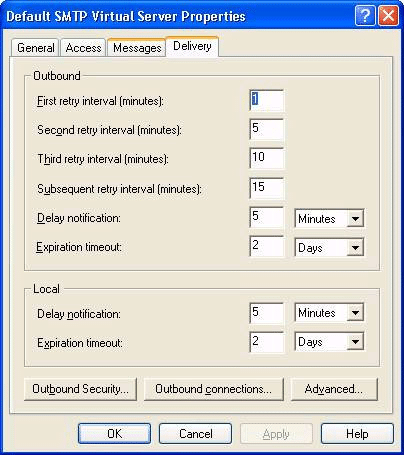Image resolution: width=405 pixels, height=455 pixels.
Task: Select the Subsequent retry interval field
Action: pyautogui.click(x=266, y=188)
